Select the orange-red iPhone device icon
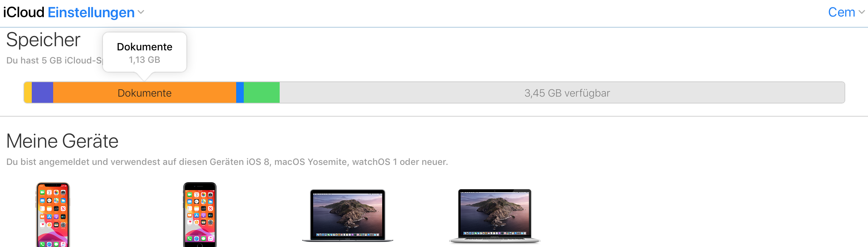Screen dimensions: 868x247 click(x=53, y=215)
